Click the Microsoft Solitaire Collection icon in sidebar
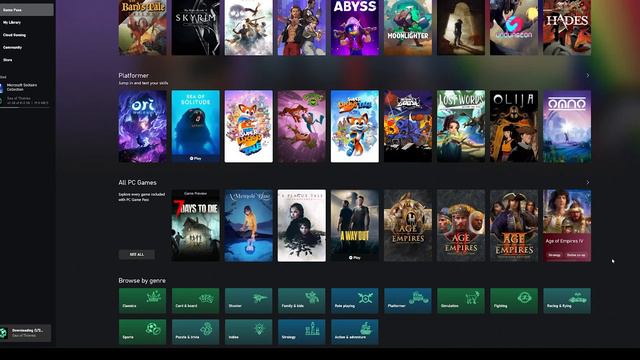This screenshot has width=640, height=360. click(x=2, y=87)
